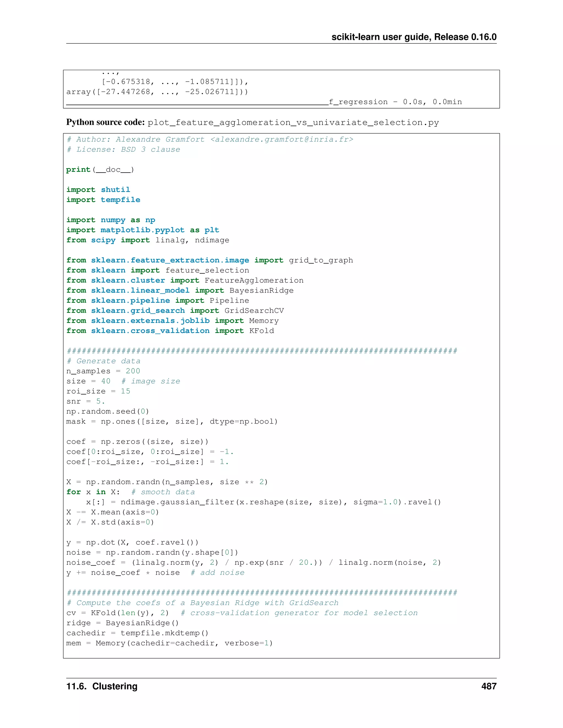Click the GridSearchCV import line

(x=175, y=311)
